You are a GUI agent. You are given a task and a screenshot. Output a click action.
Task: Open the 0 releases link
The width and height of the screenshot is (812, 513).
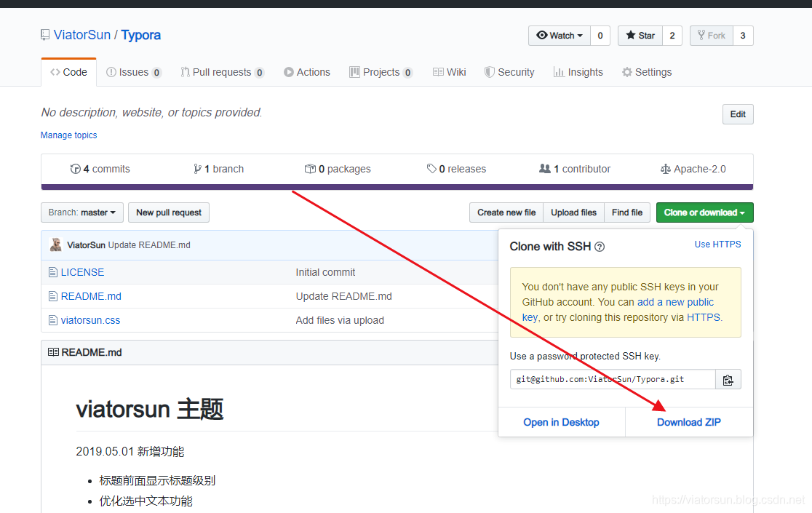(456, 169)
